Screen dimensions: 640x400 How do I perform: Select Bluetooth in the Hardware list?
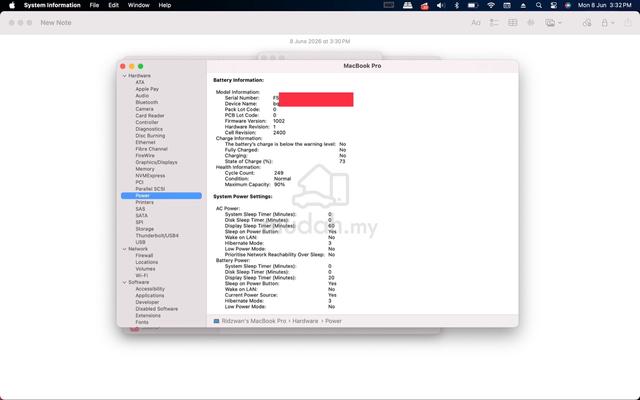147,102
